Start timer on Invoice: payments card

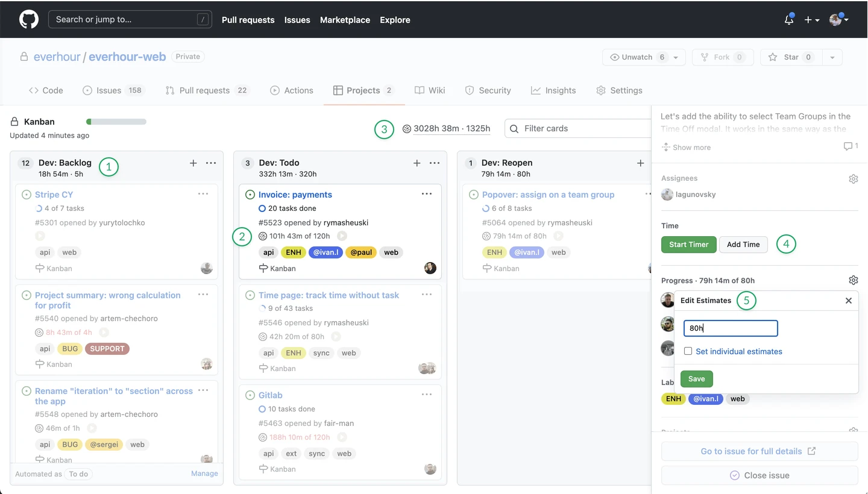click(x=342, y=236)
